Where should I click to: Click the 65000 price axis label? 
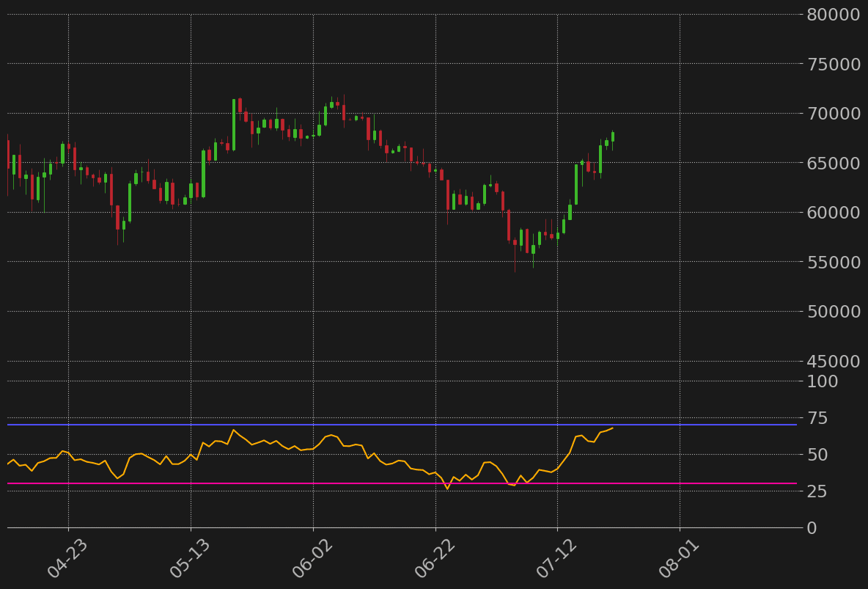point(834,163)
